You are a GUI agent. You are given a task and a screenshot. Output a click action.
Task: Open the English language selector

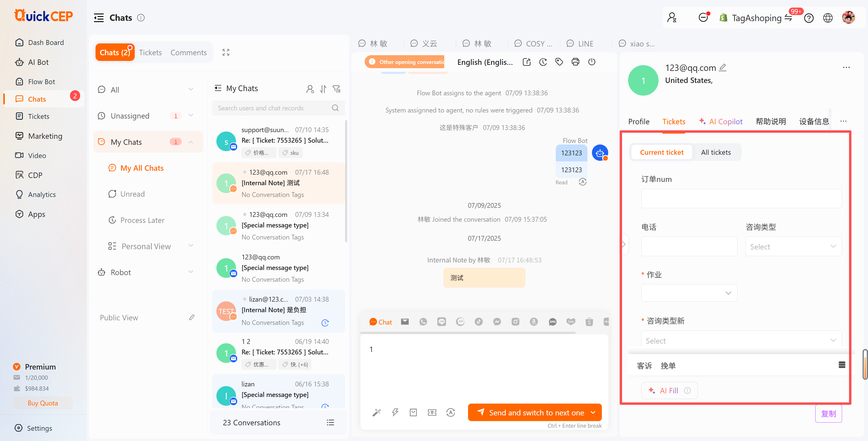coord(485,62)
